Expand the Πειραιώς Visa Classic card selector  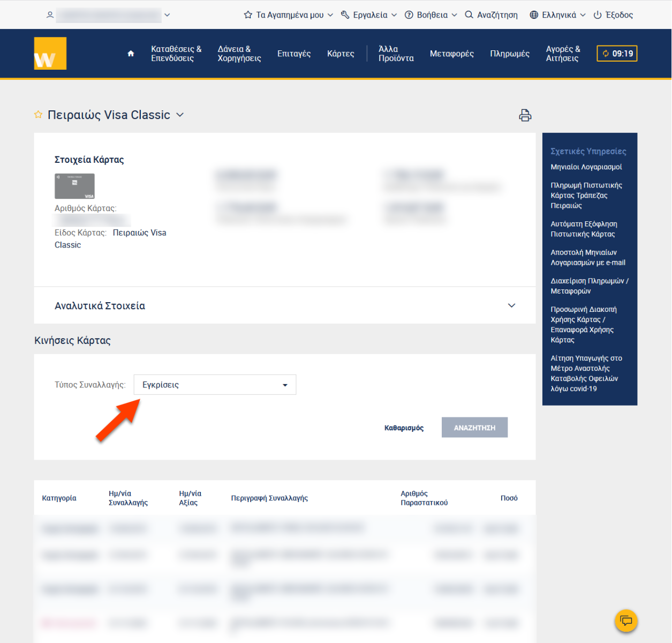click(x=180, y=115)
